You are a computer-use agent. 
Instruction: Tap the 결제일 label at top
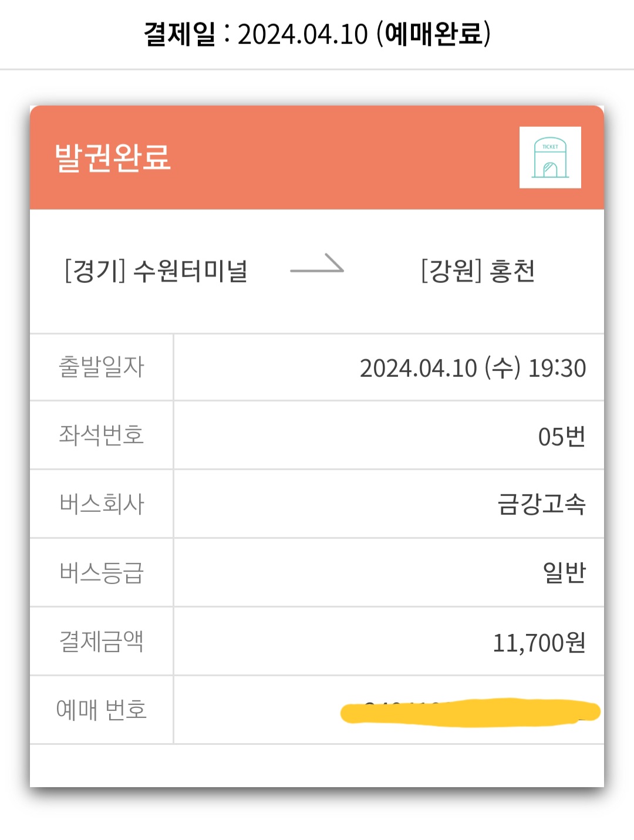point(180,33)
